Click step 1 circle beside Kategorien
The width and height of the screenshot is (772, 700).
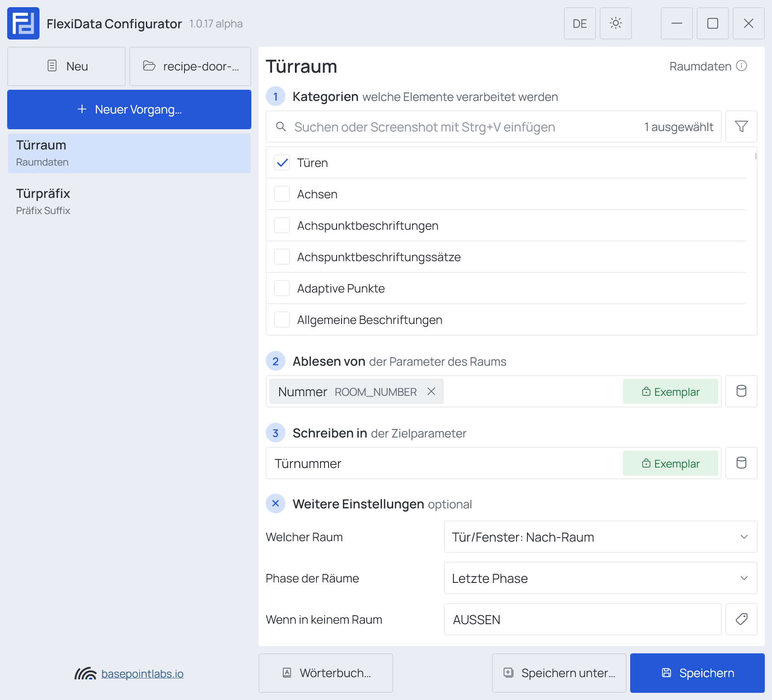[276, 96]
